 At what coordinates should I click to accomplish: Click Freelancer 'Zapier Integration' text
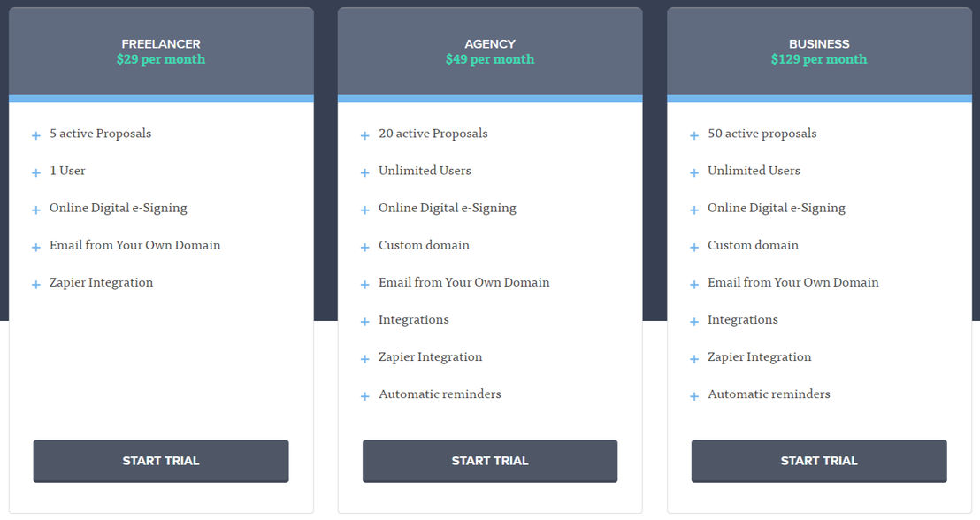[101, 282]
